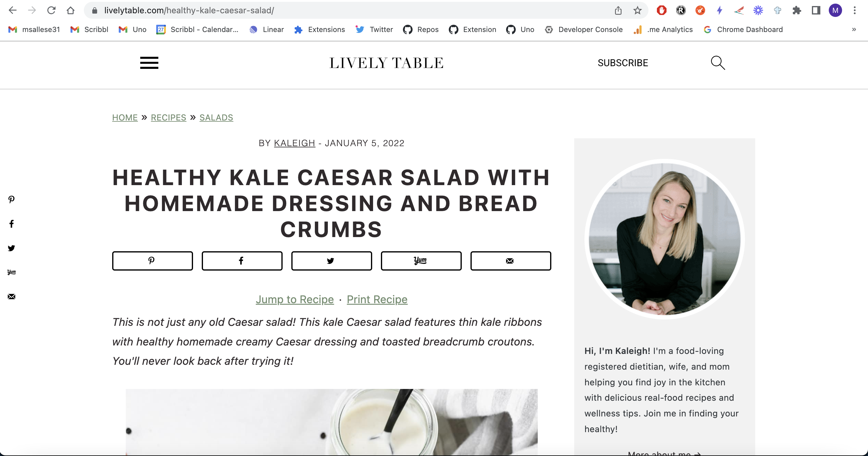Open the hamburger menu
This screenshot has height=456, width=868.
click(149, 62)
